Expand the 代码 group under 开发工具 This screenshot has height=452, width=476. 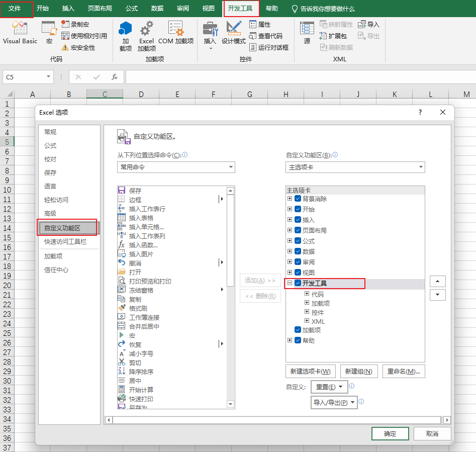tap(307, 294)
